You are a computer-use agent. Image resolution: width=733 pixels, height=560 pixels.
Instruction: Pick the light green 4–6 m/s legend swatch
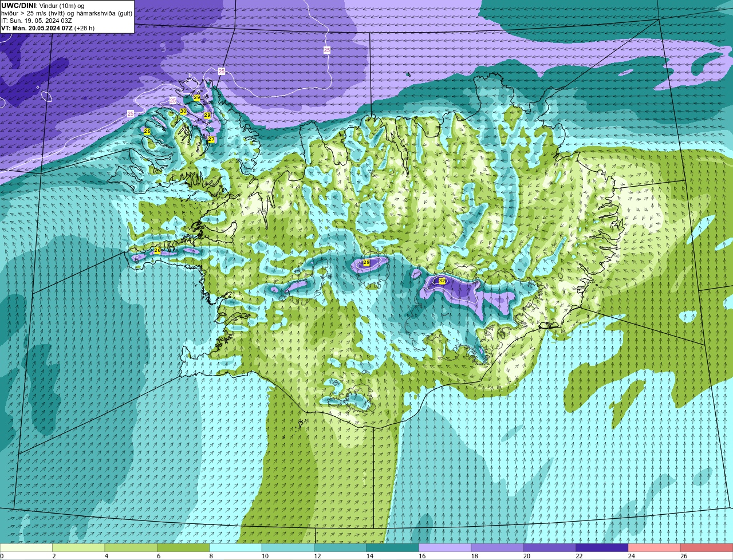(131, 548)
